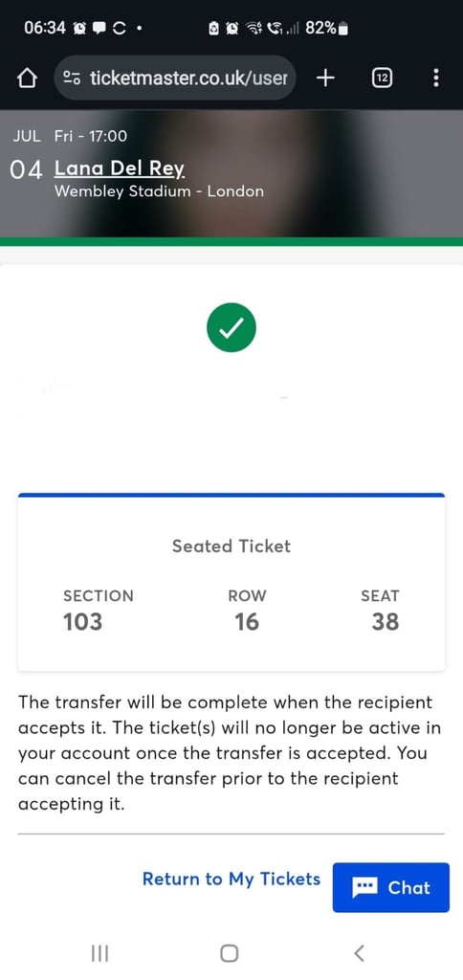Click the Seated Ticket card heading
Image resolution: width=463 pixels, height=980 pixels.
click(231, 546)
